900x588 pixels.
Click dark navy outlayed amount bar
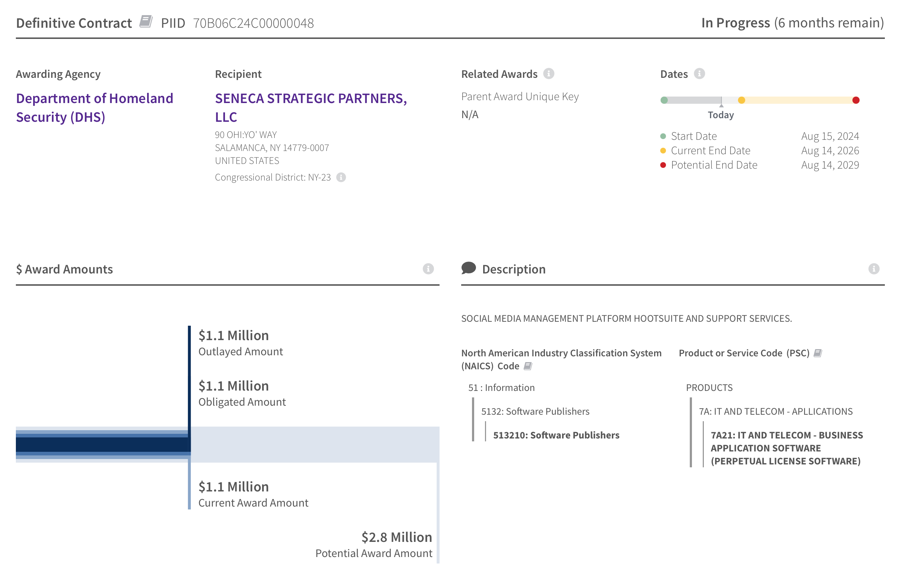coord(102,444)
